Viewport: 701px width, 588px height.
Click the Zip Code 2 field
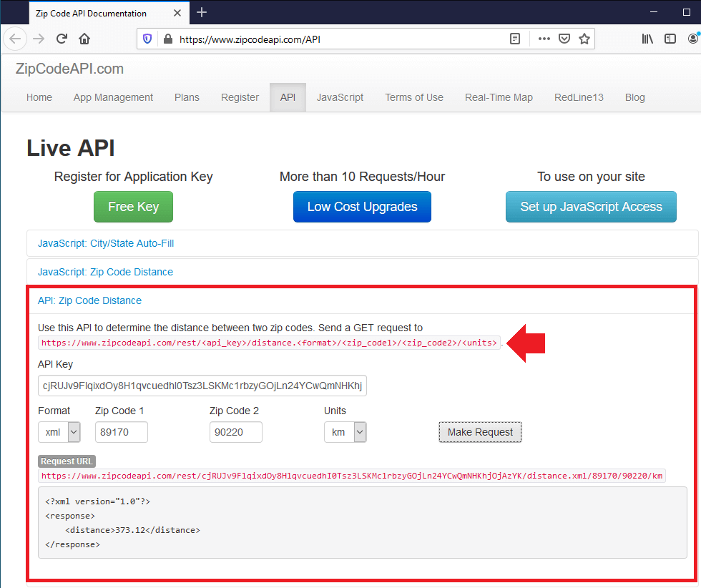(x=235, y=432)
